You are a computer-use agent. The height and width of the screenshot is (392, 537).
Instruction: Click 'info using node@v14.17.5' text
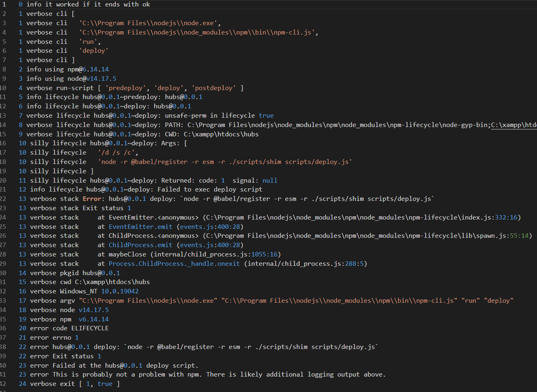point(71,79)
